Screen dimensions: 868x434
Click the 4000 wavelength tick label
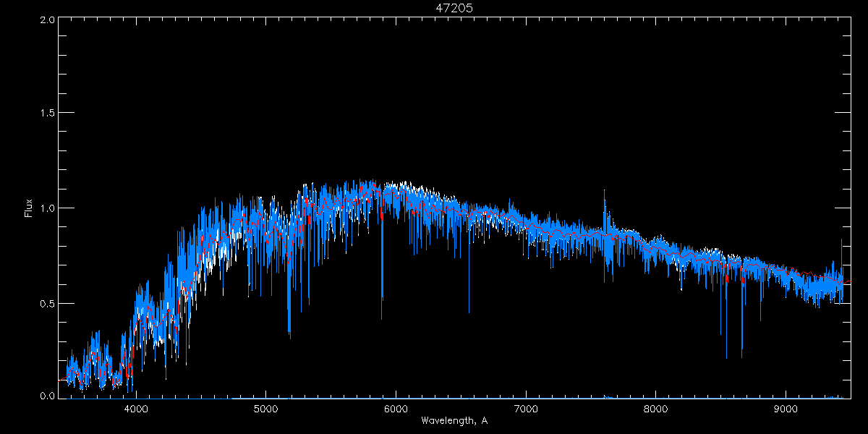click(x=136, y=409)
